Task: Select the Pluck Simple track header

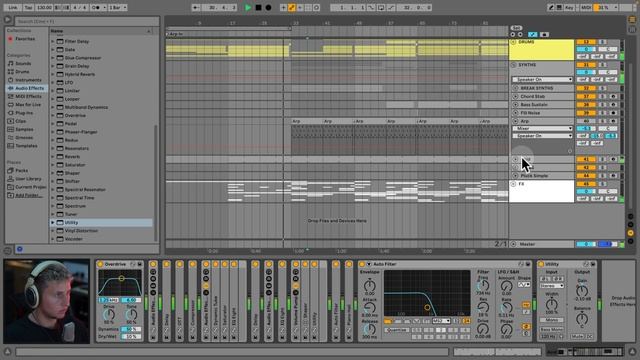Action: (542, 176)
